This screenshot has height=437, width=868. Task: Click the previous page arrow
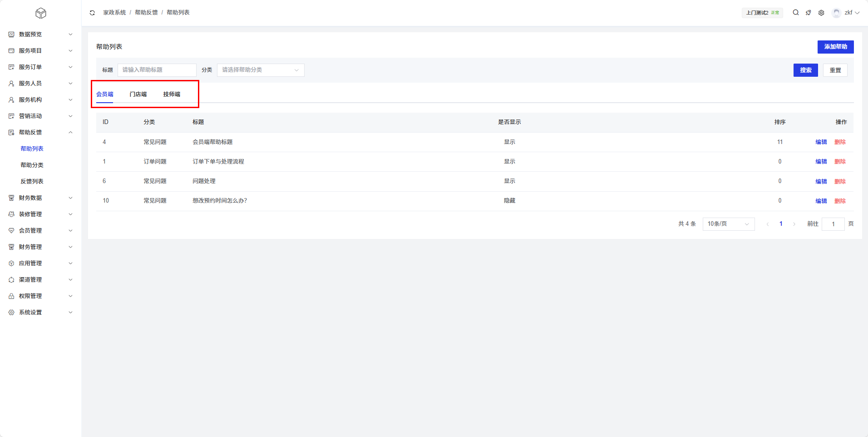point(768,224)
